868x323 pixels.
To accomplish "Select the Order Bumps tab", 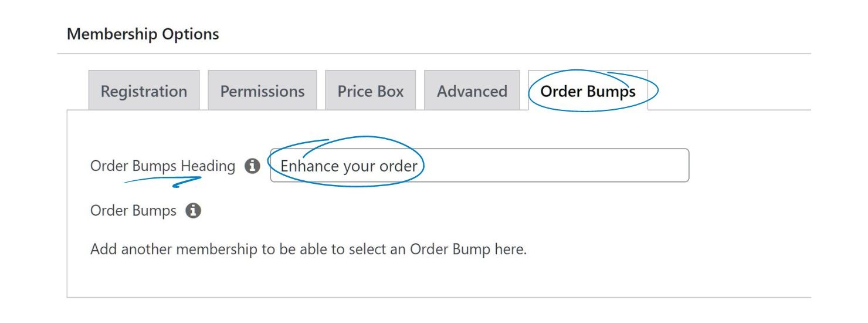I will tap(588, 91).
